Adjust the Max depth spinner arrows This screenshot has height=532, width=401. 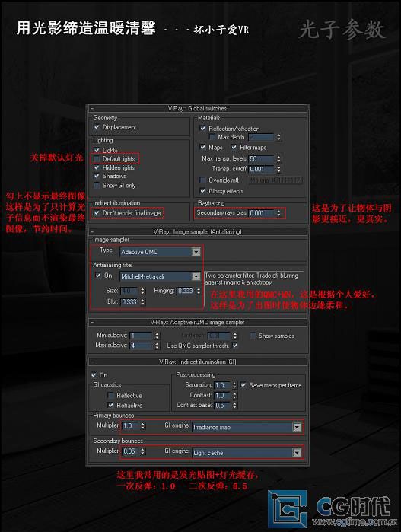(x=278, y=137)
